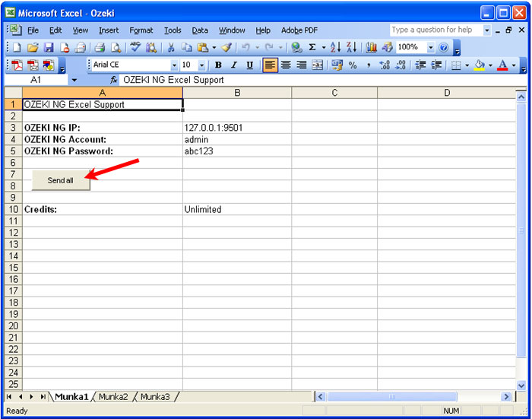
Task: Decrease indent icon
Action: click(x=420, y=65)
